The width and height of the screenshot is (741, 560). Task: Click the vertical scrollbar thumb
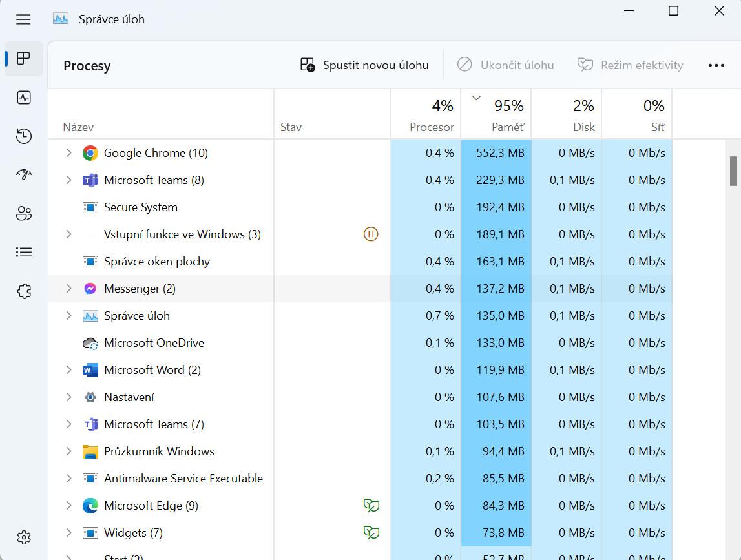coord(733,171)
